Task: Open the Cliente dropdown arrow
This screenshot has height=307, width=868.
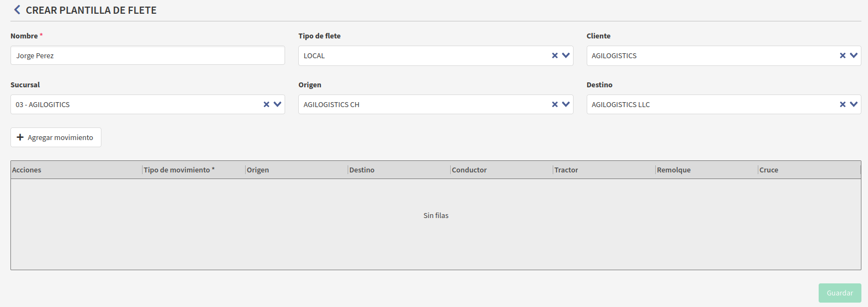Action: click(854, 55)
